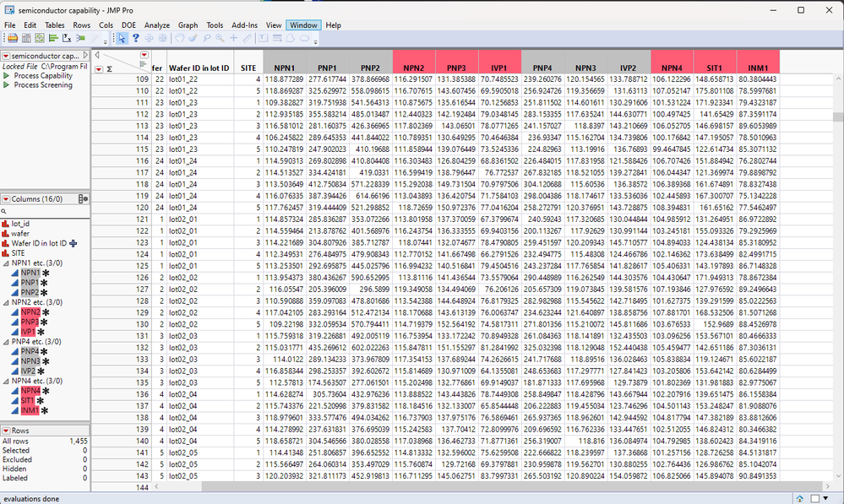Screen dimensions: 844x504
Task: Select the lasso tool
Action: click(x=207, y=38)
